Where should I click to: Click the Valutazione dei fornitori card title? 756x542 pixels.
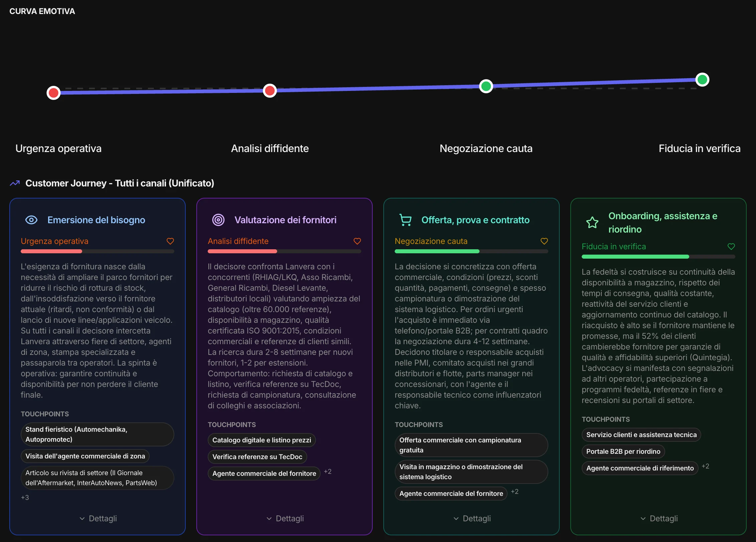(286, 220)
